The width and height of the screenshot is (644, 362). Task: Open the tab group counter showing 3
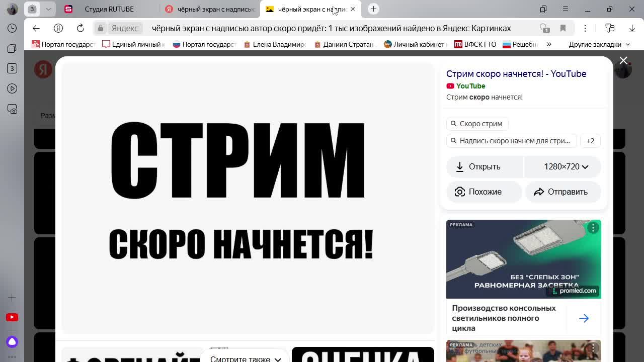click(x=32, y=9)
